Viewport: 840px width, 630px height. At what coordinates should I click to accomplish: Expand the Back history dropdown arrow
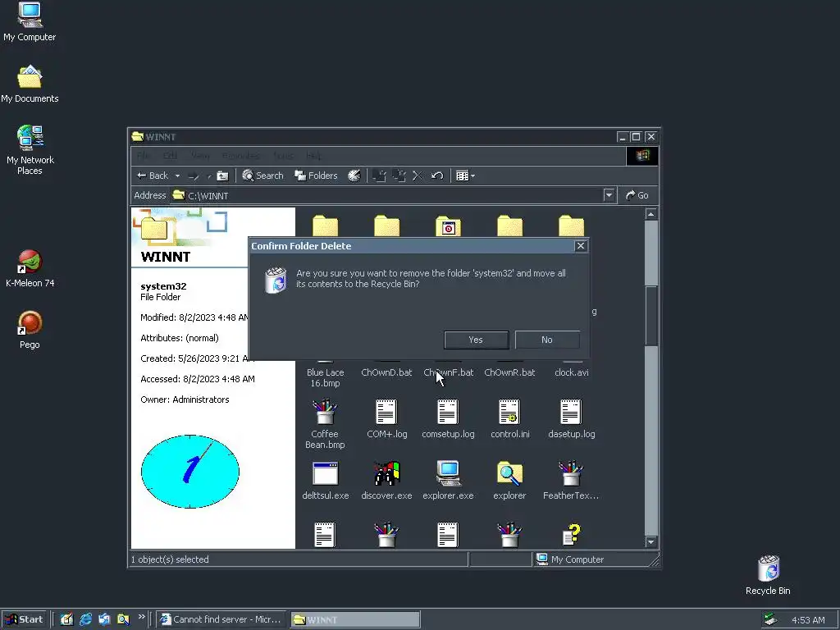(177, 176)
